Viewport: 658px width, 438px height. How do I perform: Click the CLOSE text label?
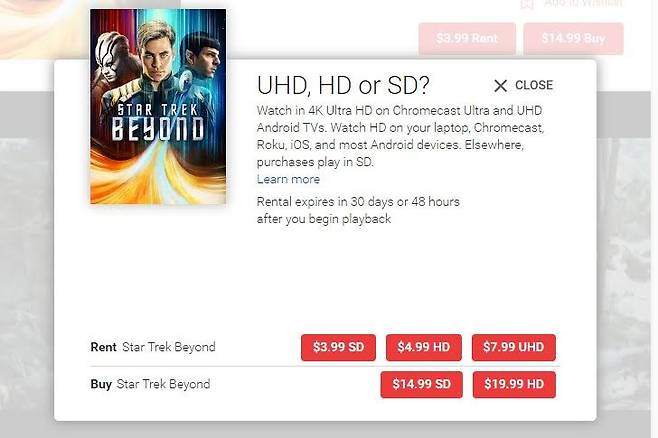point(534,86)
